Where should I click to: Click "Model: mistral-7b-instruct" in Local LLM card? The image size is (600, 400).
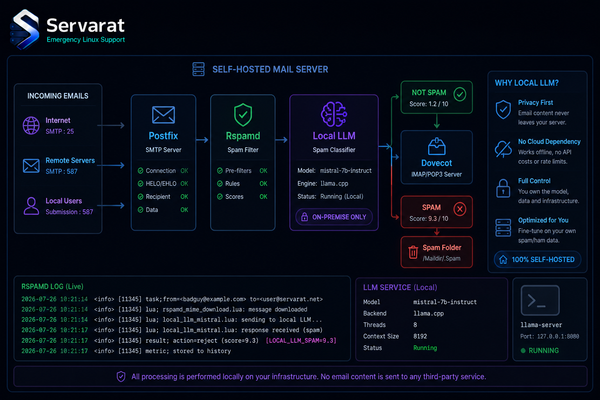tap(334, 171)
